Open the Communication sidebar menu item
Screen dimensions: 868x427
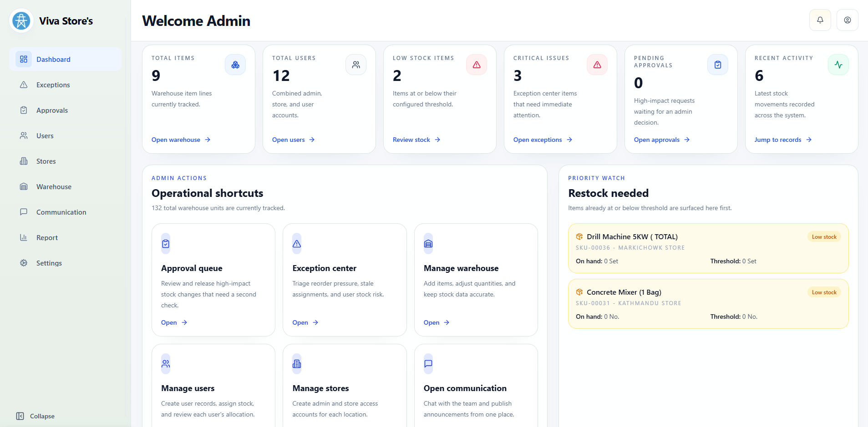pos(65,212)
